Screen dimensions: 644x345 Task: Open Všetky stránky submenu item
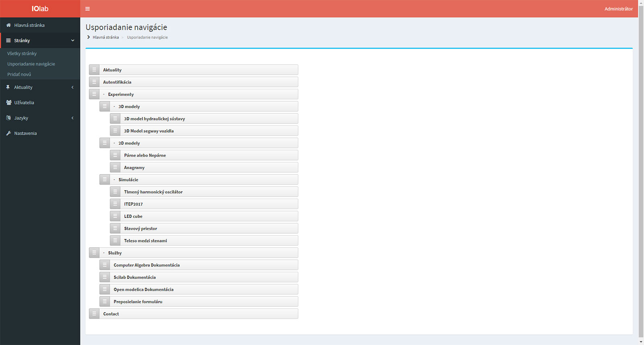click(x=22, y=53)
